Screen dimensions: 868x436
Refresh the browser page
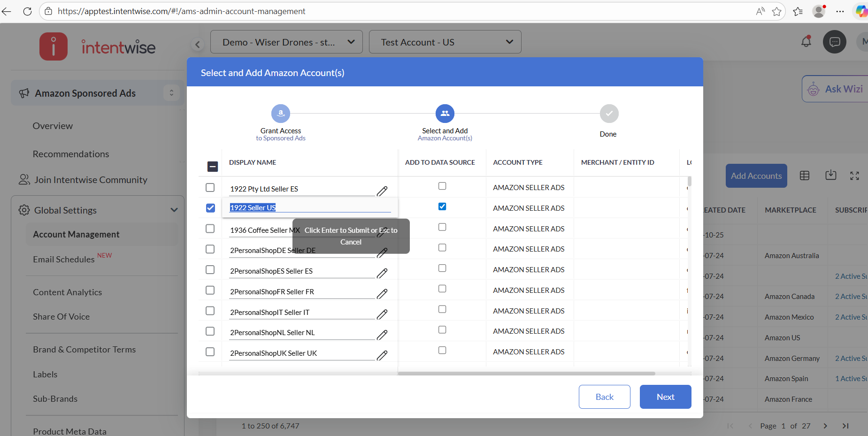[27, 11]
